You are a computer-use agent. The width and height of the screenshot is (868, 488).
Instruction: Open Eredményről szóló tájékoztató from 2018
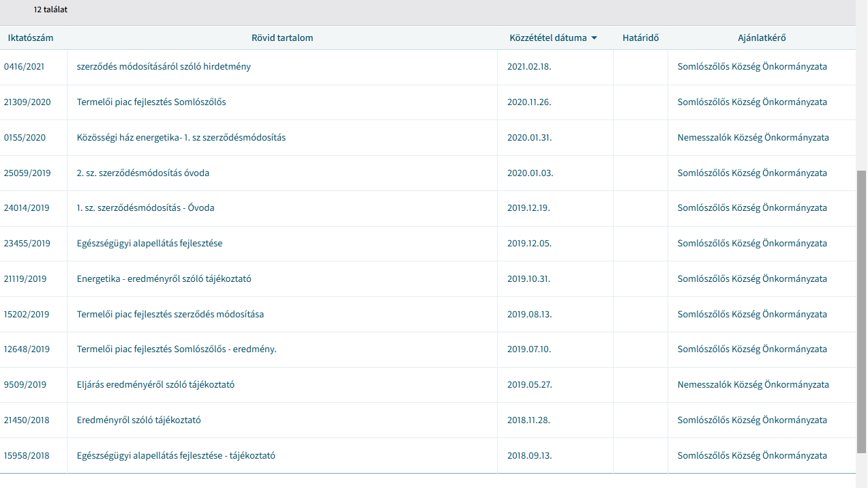coord(138,420)
